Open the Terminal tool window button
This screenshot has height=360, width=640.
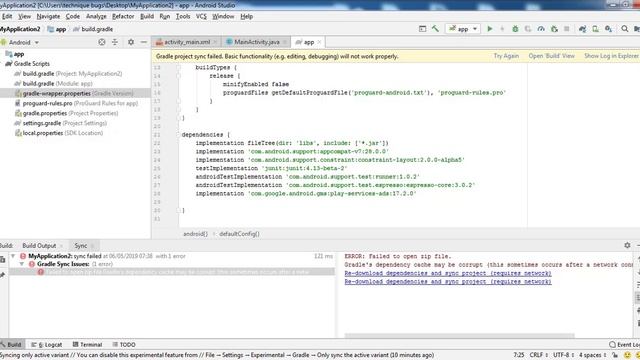click(x=87, y=344)
